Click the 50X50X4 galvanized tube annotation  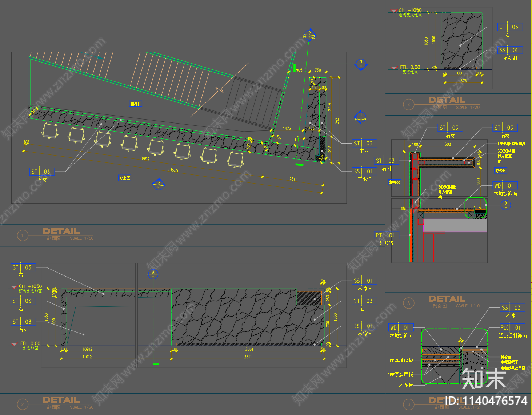pos(447,192)
